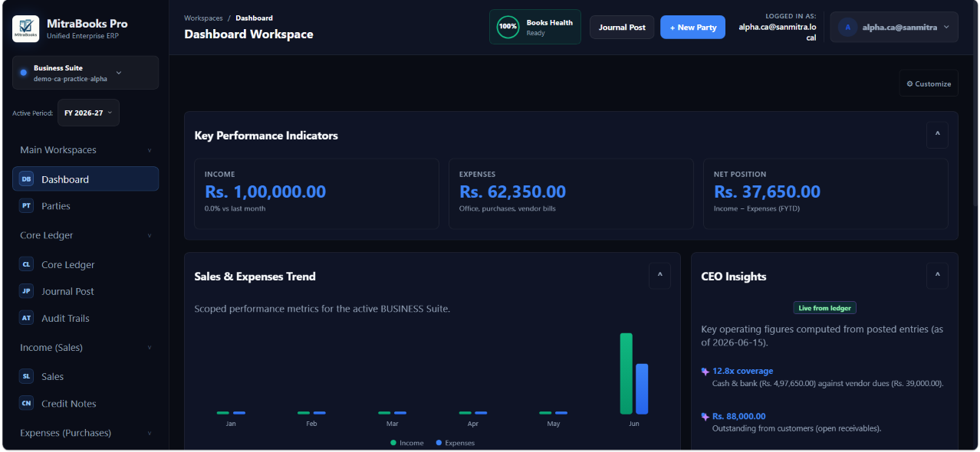Open Audit Trails in the sidebar
The width and height of the screenshot is (980, 452).
click(85, 318)
